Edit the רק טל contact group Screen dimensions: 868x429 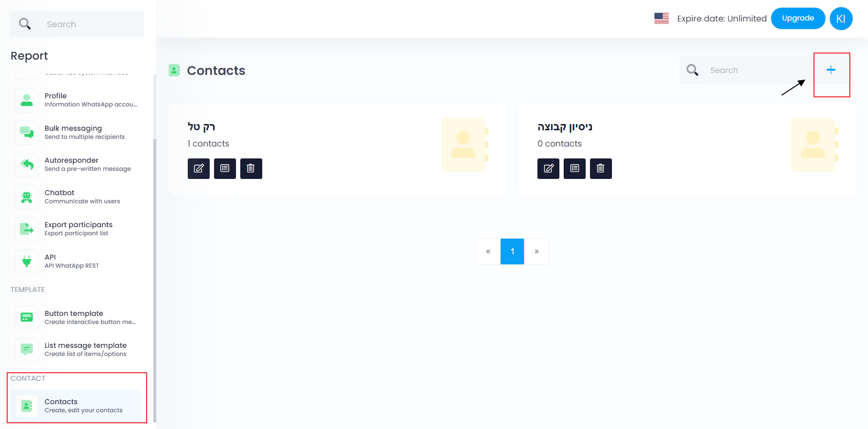point(199,168)
